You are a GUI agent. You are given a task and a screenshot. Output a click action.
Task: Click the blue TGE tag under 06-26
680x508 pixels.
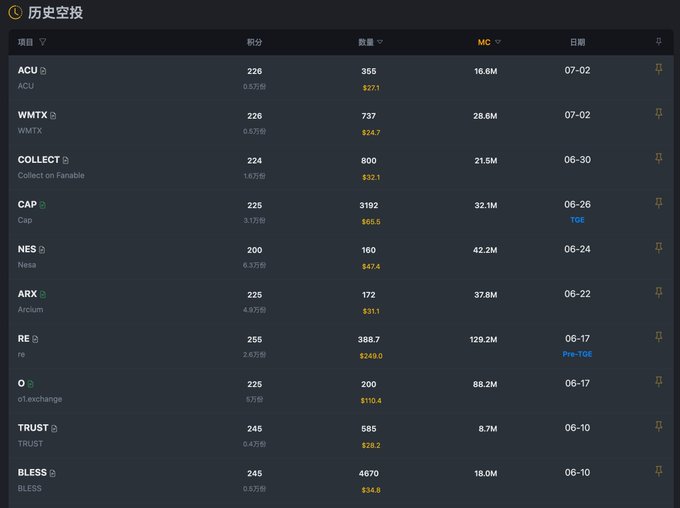point(577,220)
